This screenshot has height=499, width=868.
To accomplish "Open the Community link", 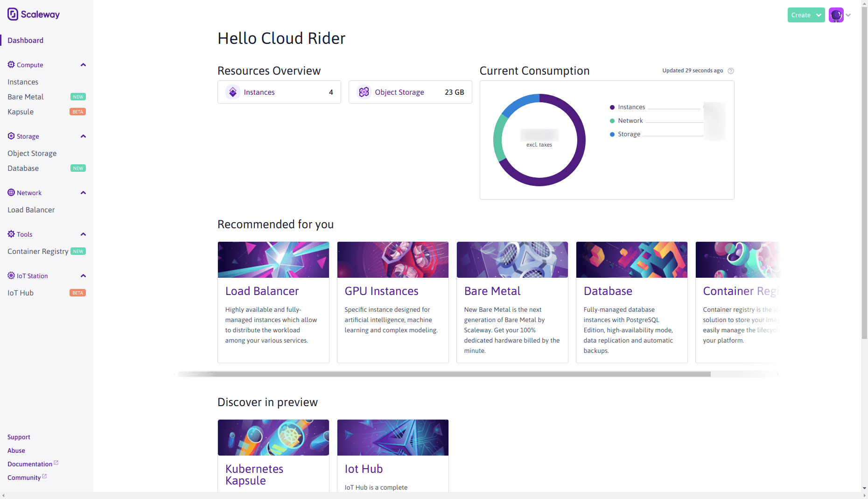I will coord(24,478).
